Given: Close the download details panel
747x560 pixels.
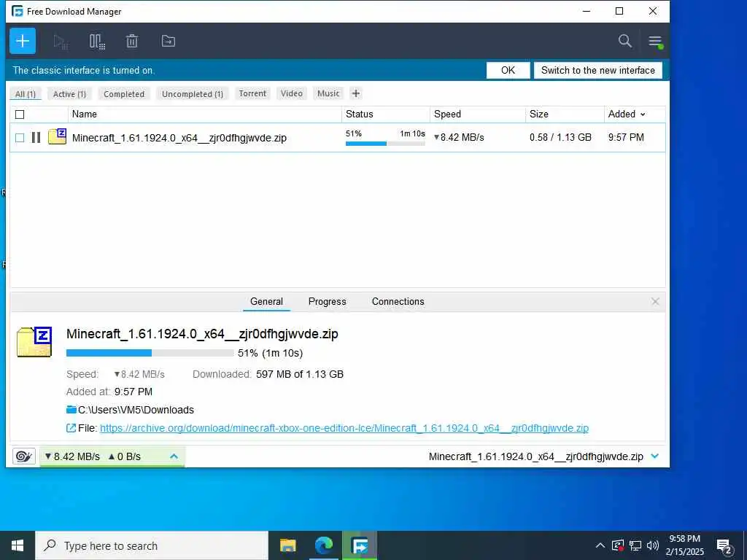Looking at the screenshot, I should pos(655,301).
